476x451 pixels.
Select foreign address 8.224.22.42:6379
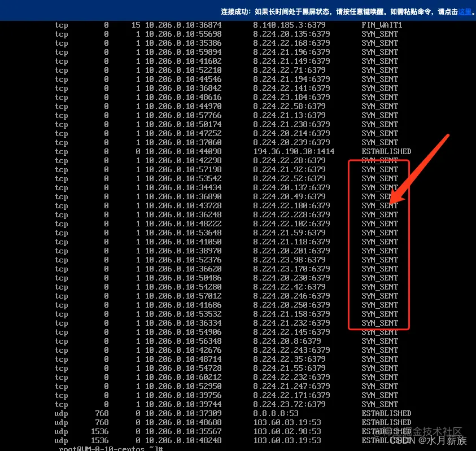[289, 287]
